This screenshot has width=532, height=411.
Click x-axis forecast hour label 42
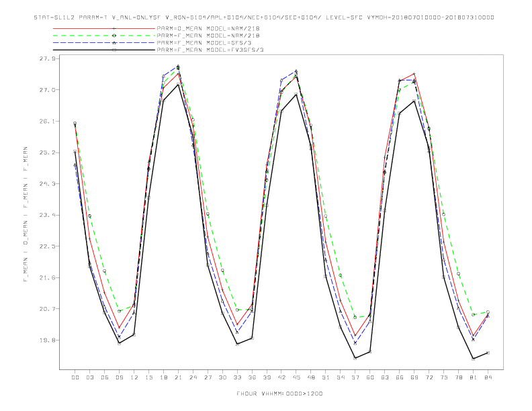(281, 377)
